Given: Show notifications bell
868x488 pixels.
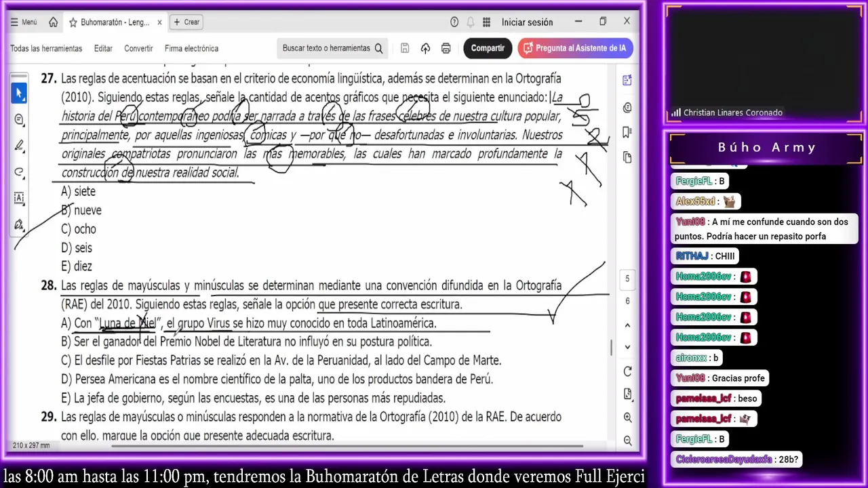Looking at the screenshot, I should (471, 22).
